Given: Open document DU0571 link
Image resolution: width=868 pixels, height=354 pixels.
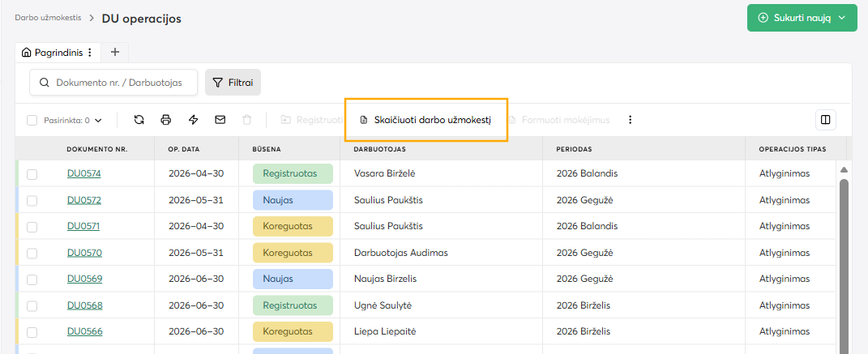Looking at the screenshot, I should (x=83, y=226).
